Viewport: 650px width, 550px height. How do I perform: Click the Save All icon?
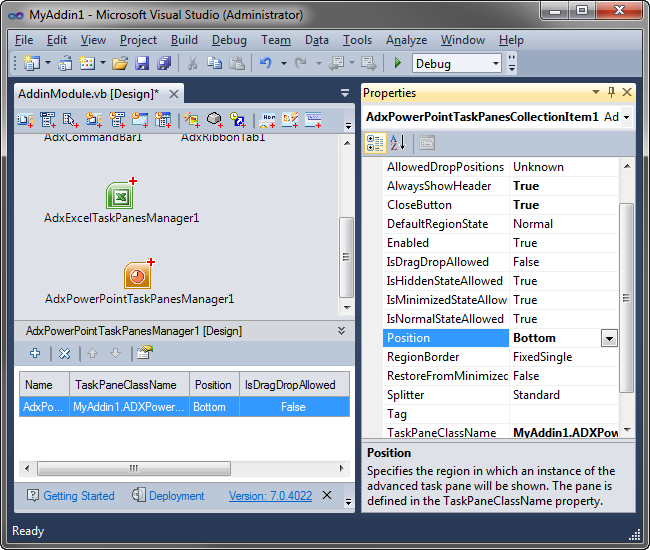(164, 63)
